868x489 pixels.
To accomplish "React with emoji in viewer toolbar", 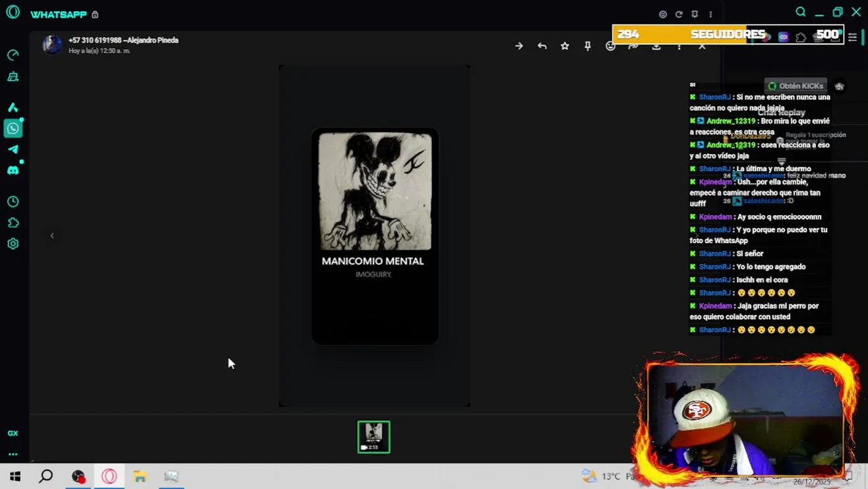I will tap(610, 46).
